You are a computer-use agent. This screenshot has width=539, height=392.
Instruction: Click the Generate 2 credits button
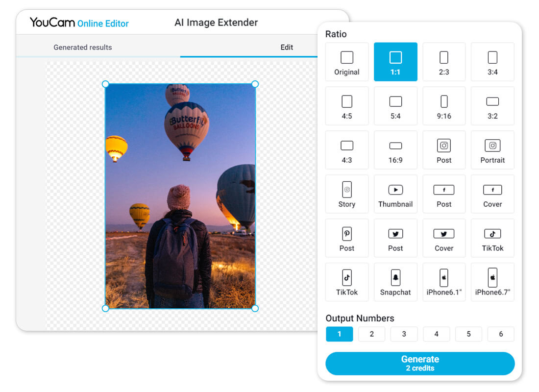point(420,364)
